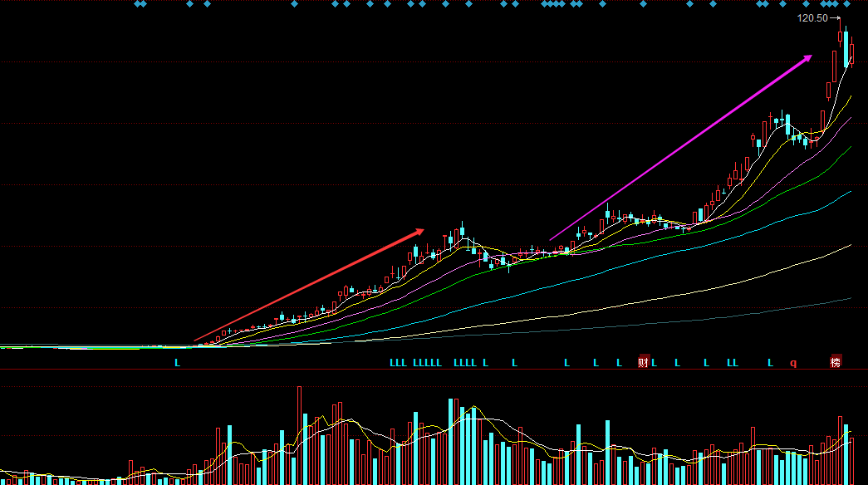The width and height of the screenshot is (868, 485).
Task: Click the group of five L markers
Action: pyautogui.click(x=428, y=363)
